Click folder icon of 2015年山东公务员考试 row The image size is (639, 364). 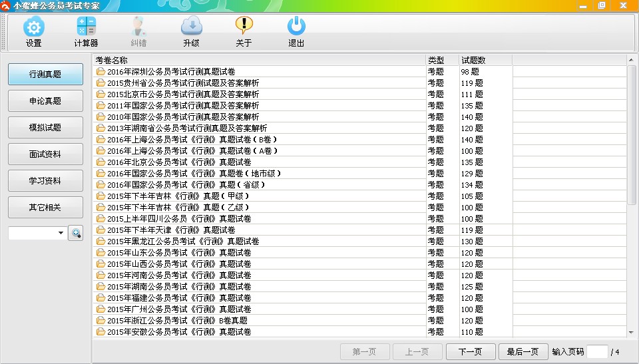coord(101,253)
